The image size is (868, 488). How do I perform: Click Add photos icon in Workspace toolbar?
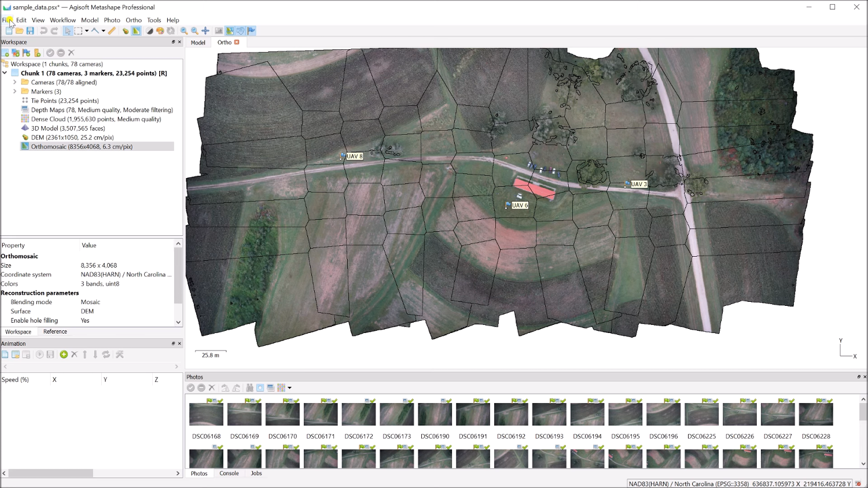tap(16, 53)
